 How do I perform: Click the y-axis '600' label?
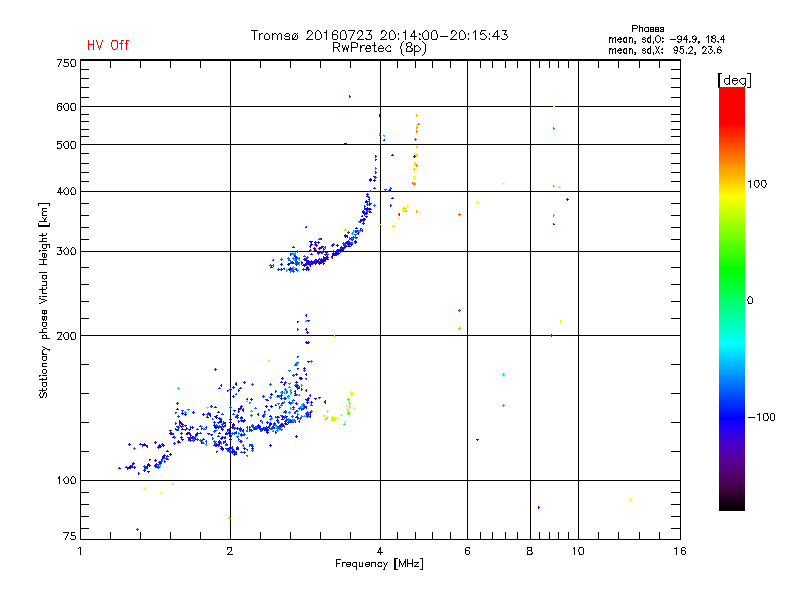(67, 107)
